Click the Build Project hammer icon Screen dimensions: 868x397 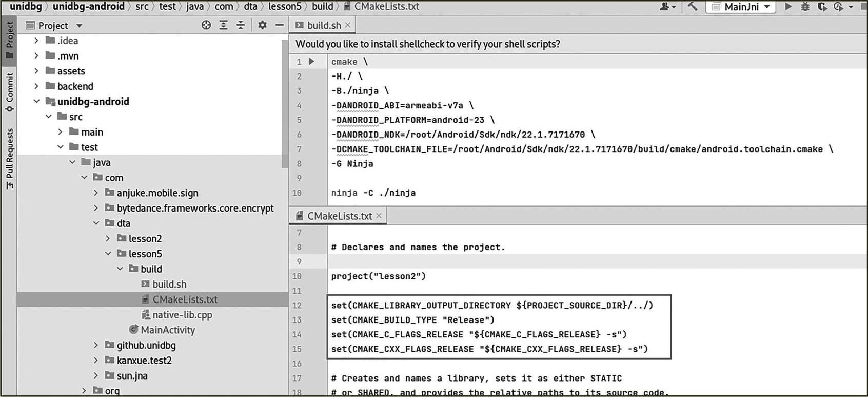pyautogui.click(x=693, y=7)
